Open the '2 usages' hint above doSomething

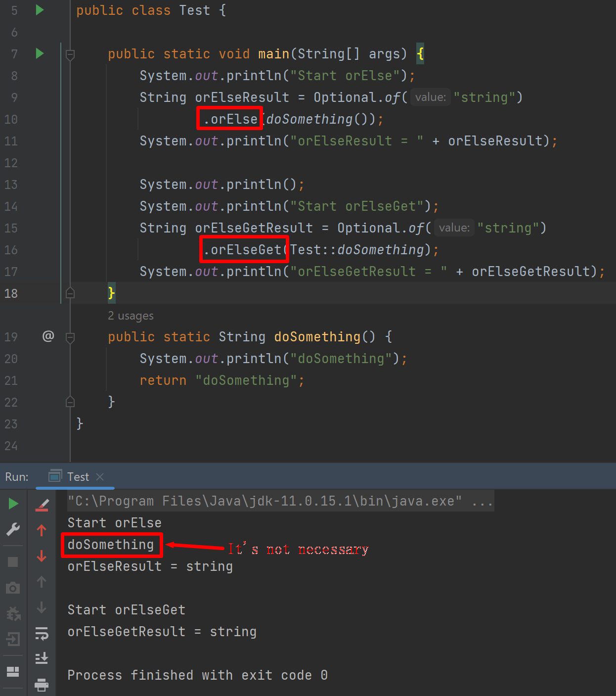[x=131, y=316]
